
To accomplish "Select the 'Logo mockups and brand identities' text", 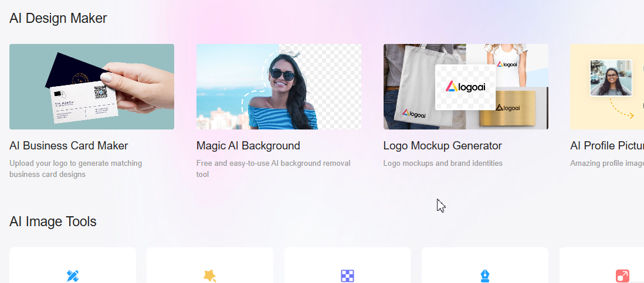I will click(443, 163).
